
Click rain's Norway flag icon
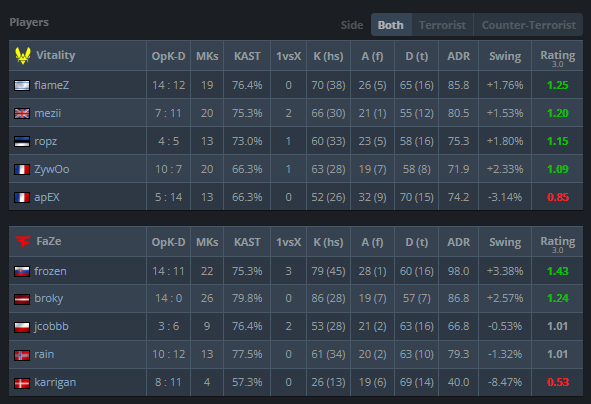(22, 355)
